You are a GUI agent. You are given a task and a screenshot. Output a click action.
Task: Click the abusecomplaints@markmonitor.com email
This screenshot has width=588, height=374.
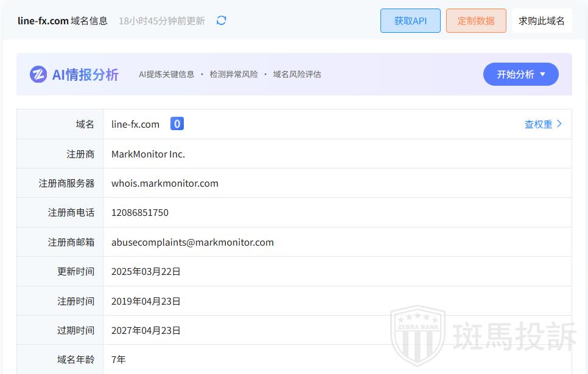coord(192,242)
